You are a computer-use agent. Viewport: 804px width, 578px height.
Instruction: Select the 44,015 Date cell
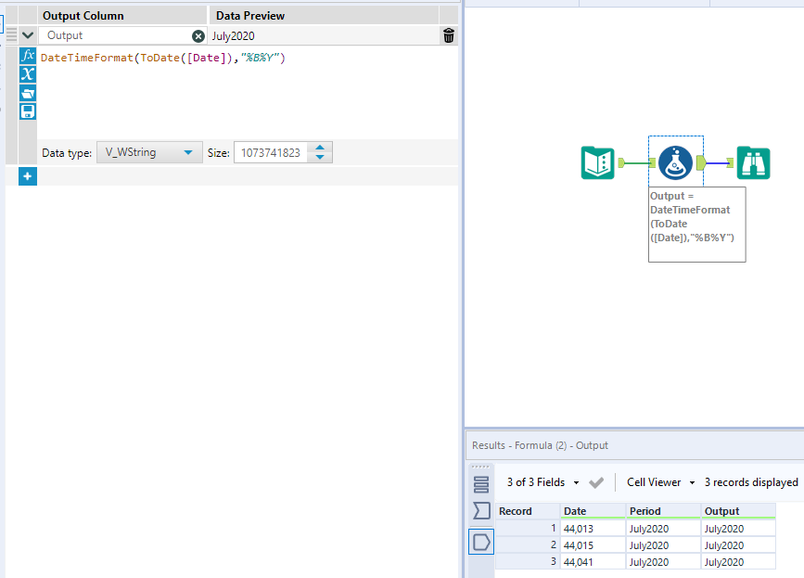tap(593, 545)
